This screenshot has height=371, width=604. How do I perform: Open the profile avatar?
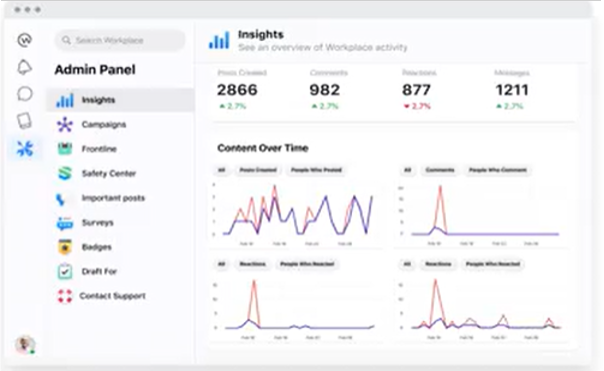[25, 344]
